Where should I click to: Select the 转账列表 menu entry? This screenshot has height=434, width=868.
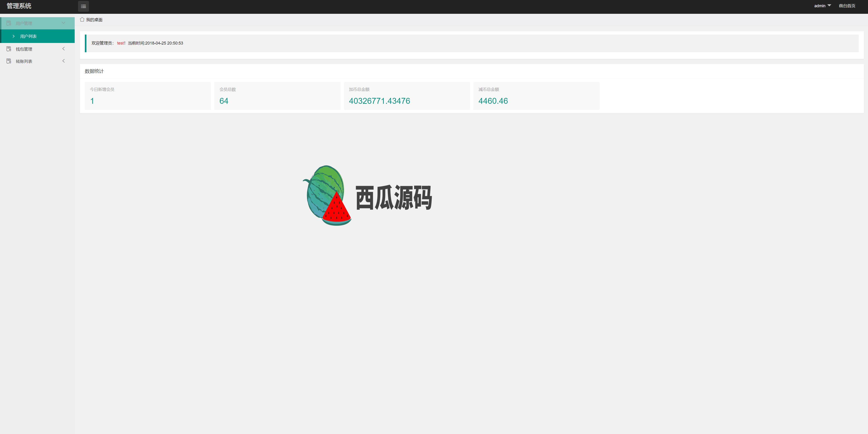(x=37, y=61)
